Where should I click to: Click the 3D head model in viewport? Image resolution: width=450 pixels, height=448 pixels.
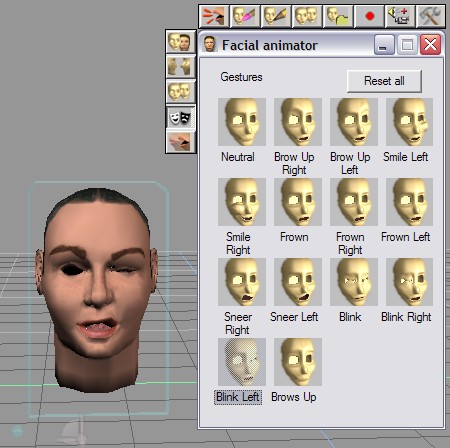(97, 287)
